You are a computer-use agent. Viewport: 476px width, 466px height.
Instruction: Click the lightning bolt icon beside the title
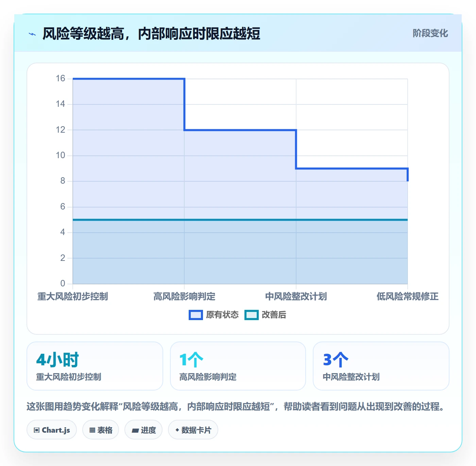pyautogui.click(x=32, y=34)
